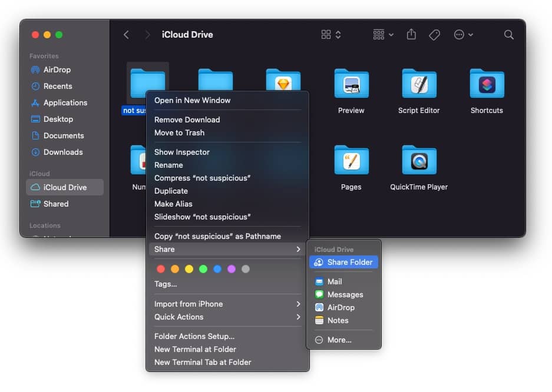The height and width of the screenshot is (392, 552).
Task: Choose Rename from the context menu
Action: click(x=227, y=165)
